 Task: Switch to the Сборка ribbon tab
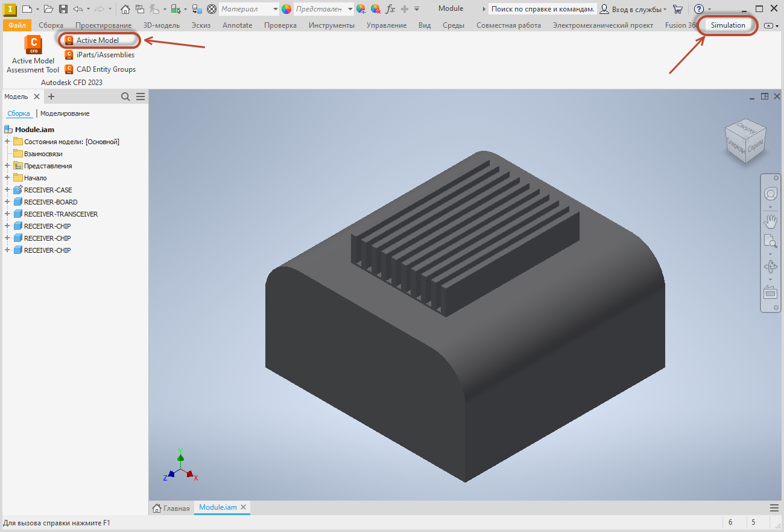(51, 25)
